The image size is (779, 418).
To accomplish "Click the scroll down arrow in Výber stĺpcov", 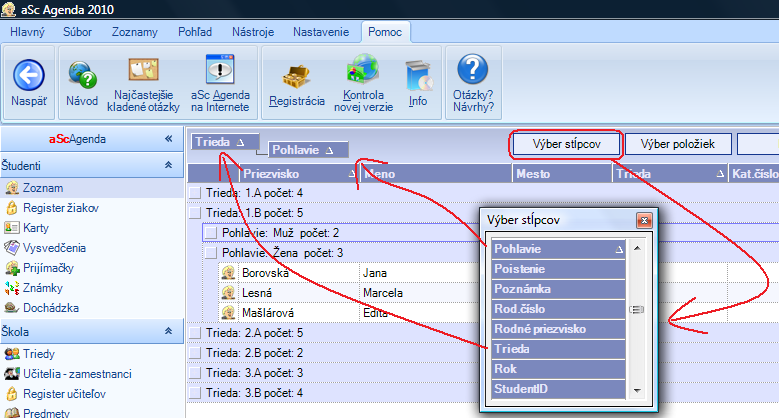I will click(637, 391).
